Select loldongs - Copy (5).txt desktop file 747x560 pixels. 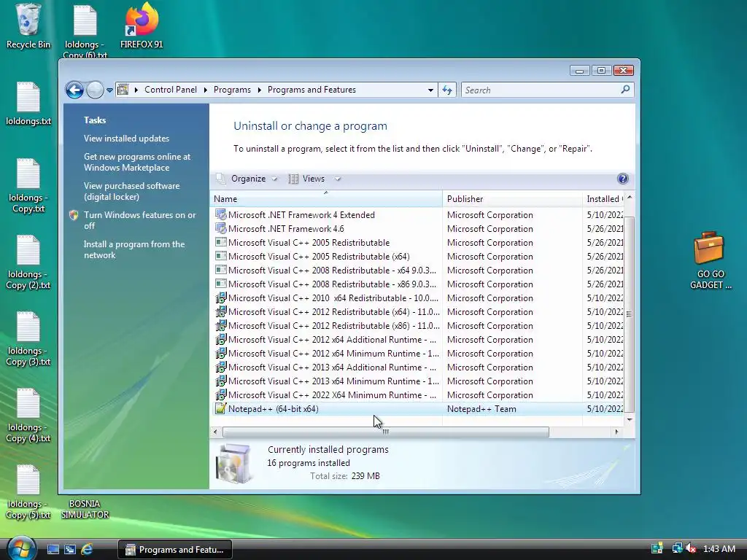pyautogui.click(x=28, y=492)
